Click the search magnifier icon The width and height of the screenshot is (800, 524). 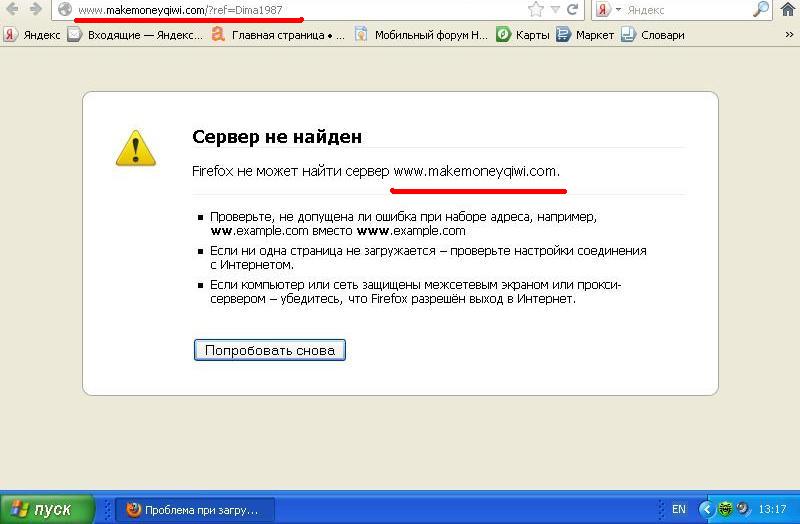tap(760, 10)
